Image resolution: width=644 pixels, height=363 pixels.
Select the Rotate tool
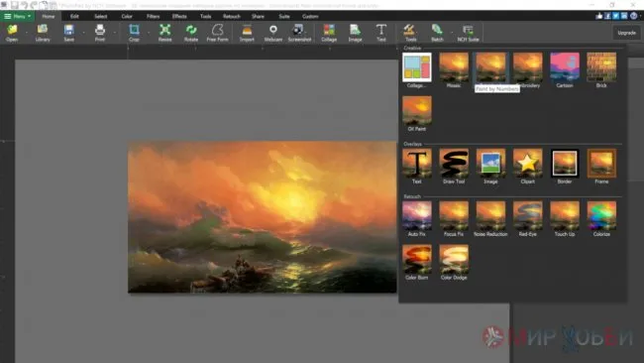(x=191, y=33)
